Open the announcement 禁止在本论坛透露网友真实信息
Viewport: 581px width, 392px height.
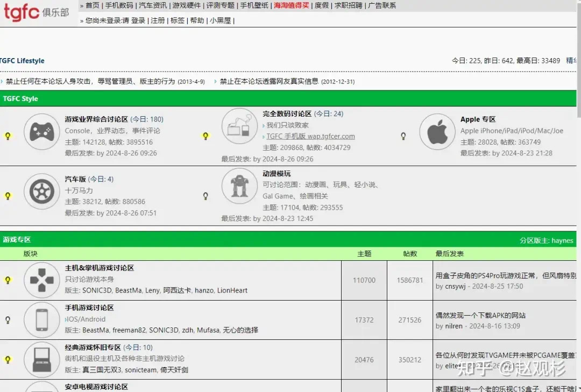point(269,81)
